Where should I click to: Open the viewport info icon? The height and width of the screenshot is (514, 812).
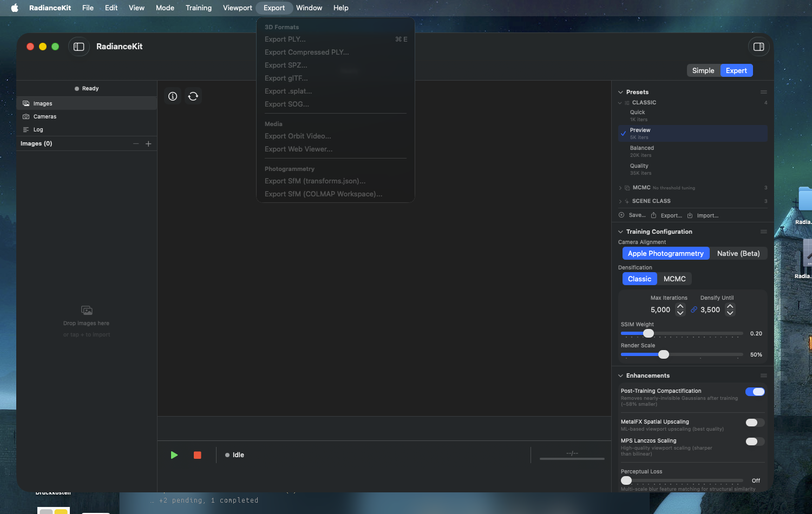(173, 96)
